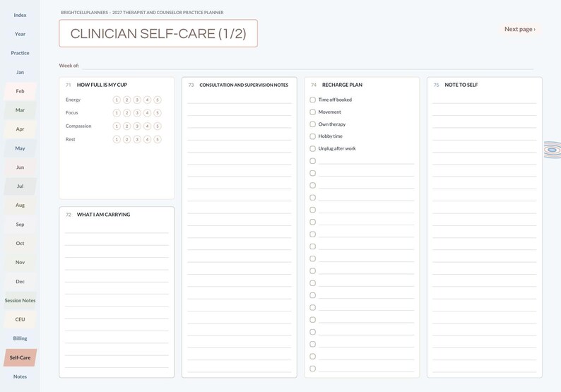The width and height of the screenshot is (561, 392).
Task: Open the CEU tab
Action: (x=20, y=319)
